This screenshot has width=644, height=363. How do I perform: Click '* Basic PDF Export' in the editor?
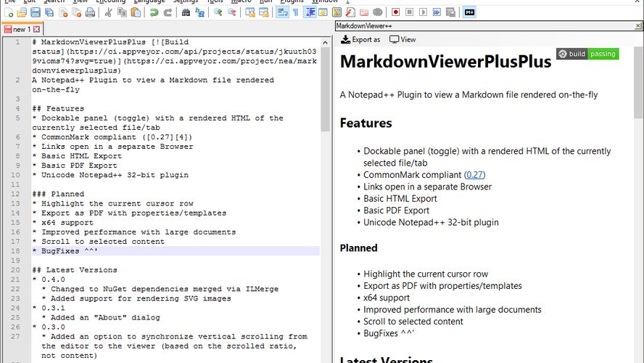pyautogui.click(x=75, y=166)
